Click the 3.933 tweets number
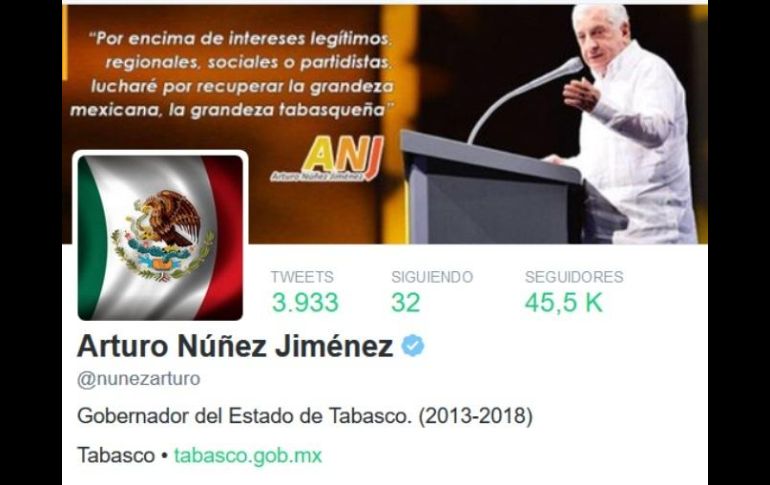This screenshot has height=485, width=770. point(305,302)
